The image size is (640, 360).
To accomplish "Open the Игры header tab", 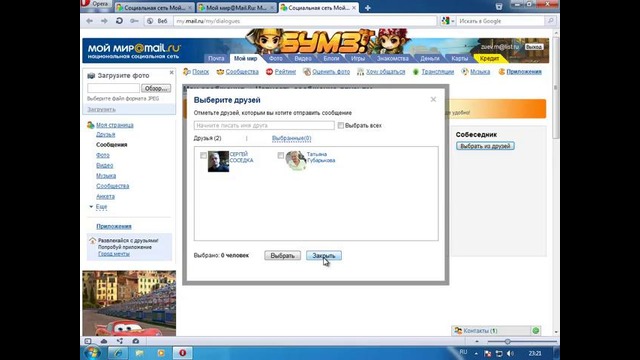I will [x=358, y=58].
